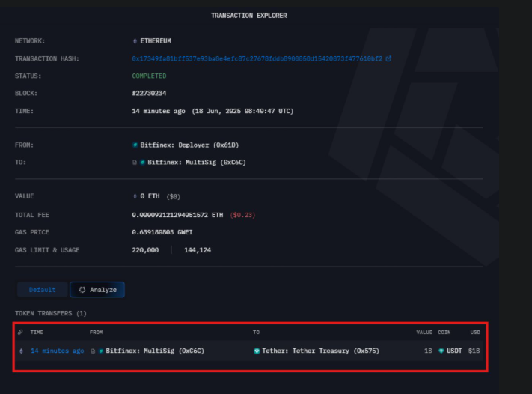Select gas usage value 144,124

198,250
